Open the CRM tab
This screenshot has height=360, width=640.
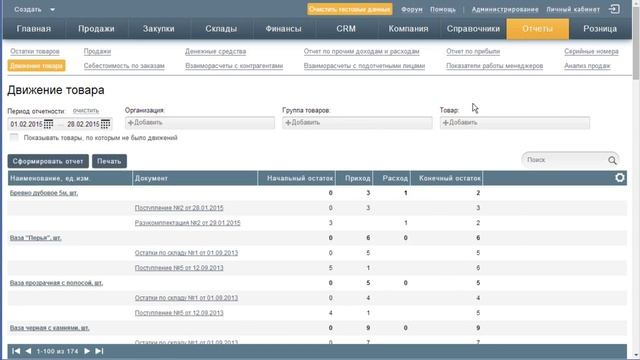[x=346, y=29]
